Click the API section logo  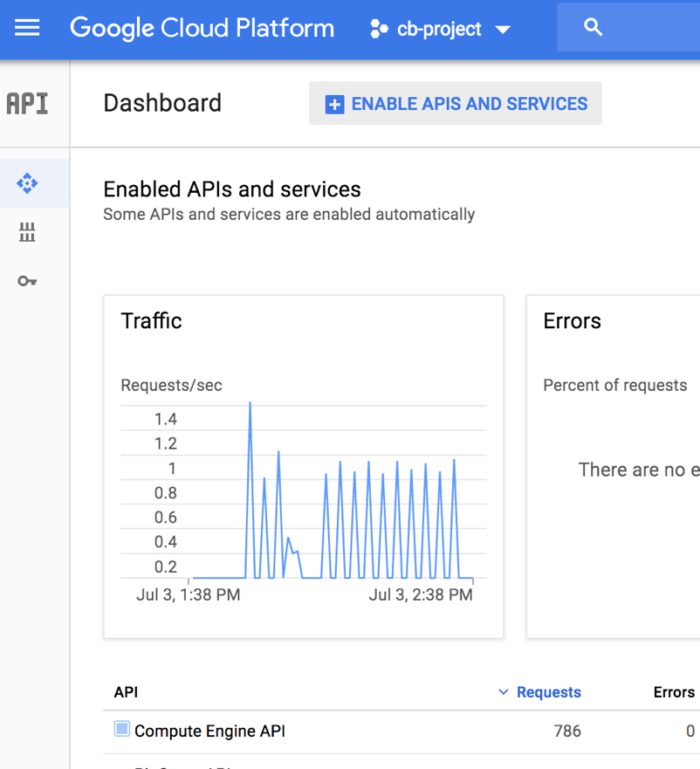pyautogui.click(x=27, y=104)
